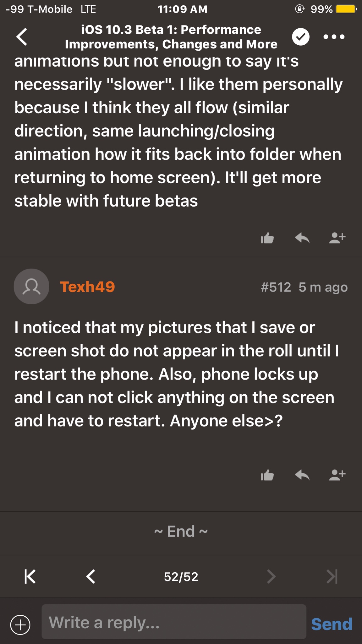Tap the checkmark circle icon in header

pos(300,37)
